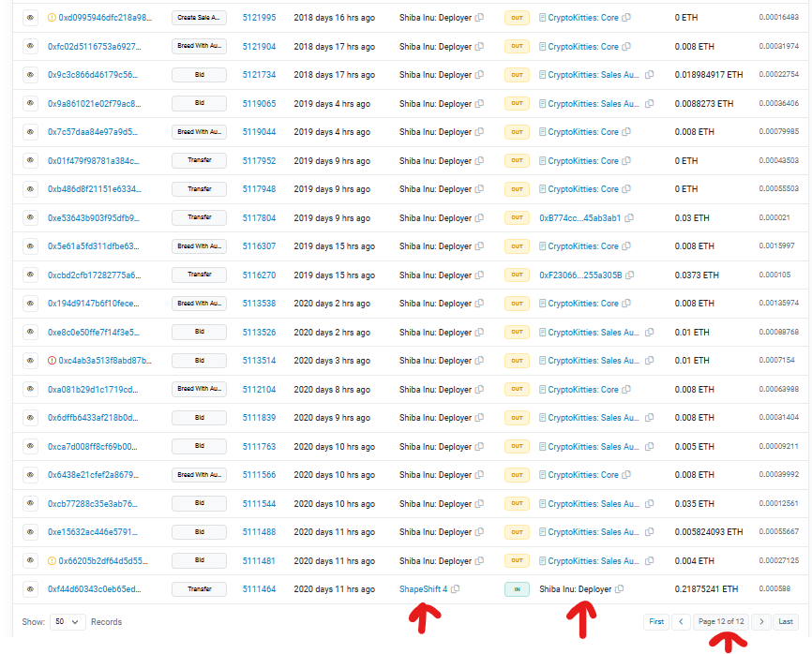
Task: Go to the next page with right chevron
Action: point(761,621)
